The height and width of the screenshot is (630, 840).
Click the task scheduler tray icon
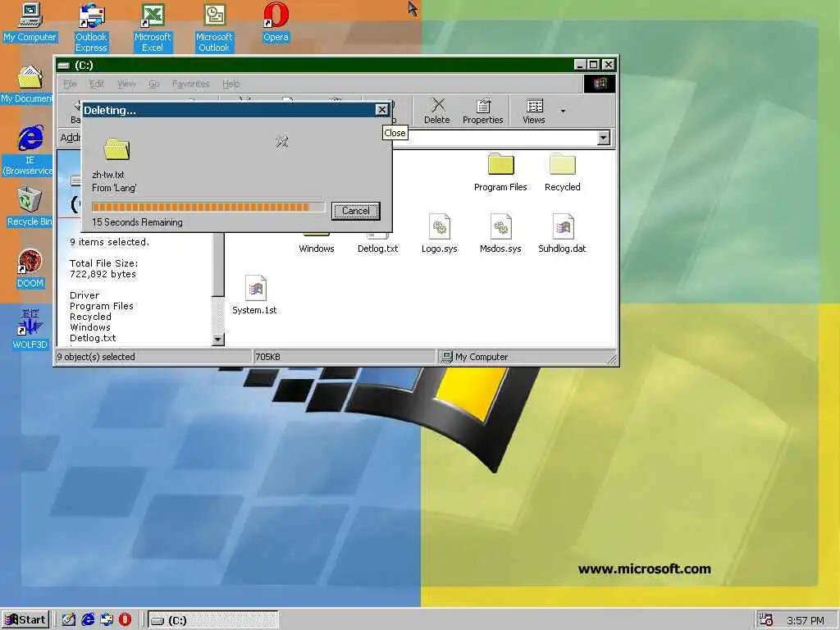tap(766, 620)
